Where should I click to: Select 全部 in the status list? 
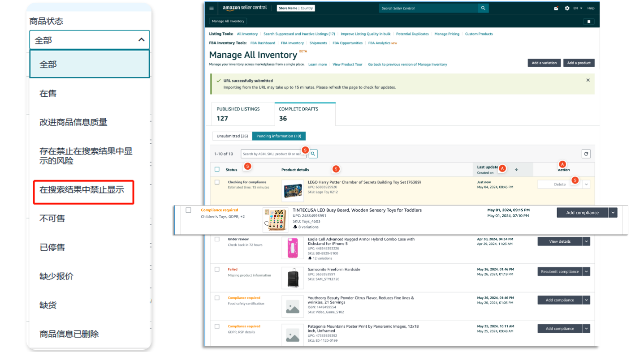(x=90, y=64)
